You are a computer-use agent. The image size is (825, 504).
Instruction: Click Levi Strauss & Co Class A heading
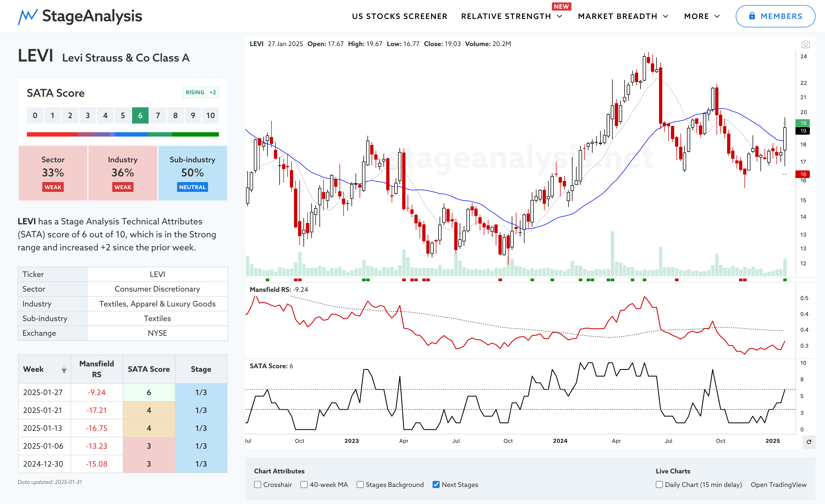[126, 58]
